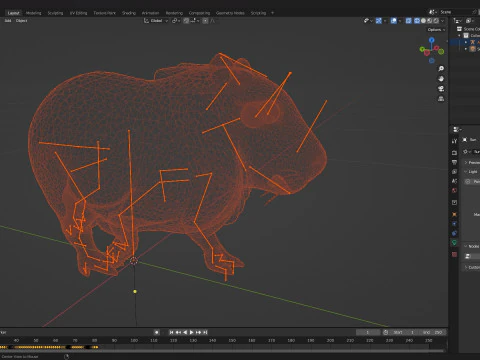Open the Object Data properties tab
480x360 pixels.
tap(454, 243)
